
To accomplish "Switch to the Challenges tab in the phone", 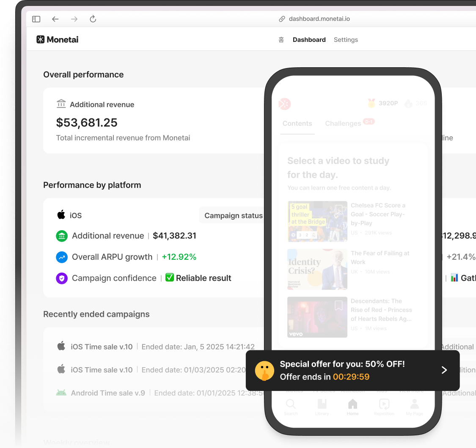I will click(x=343, y=124).
